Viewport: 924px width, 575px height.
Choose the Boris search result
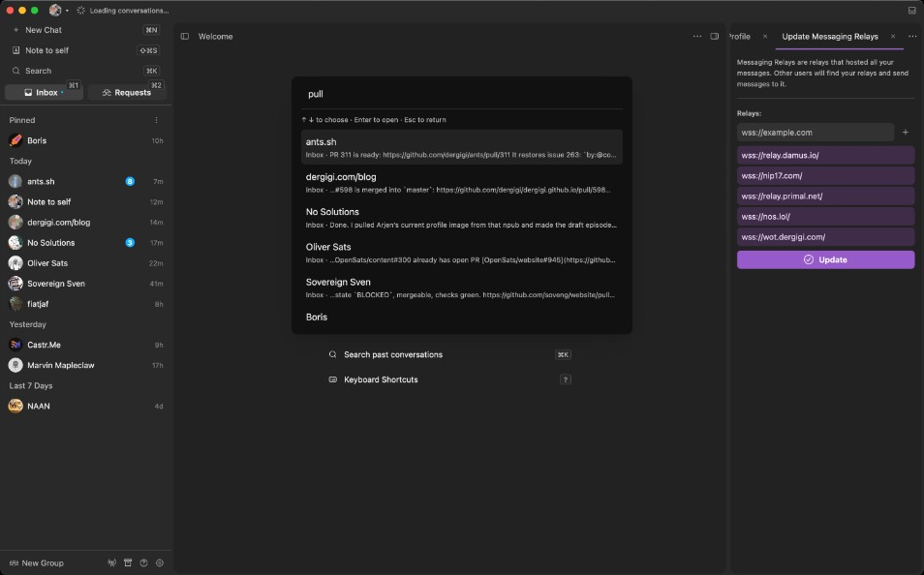tap(462, 319)
